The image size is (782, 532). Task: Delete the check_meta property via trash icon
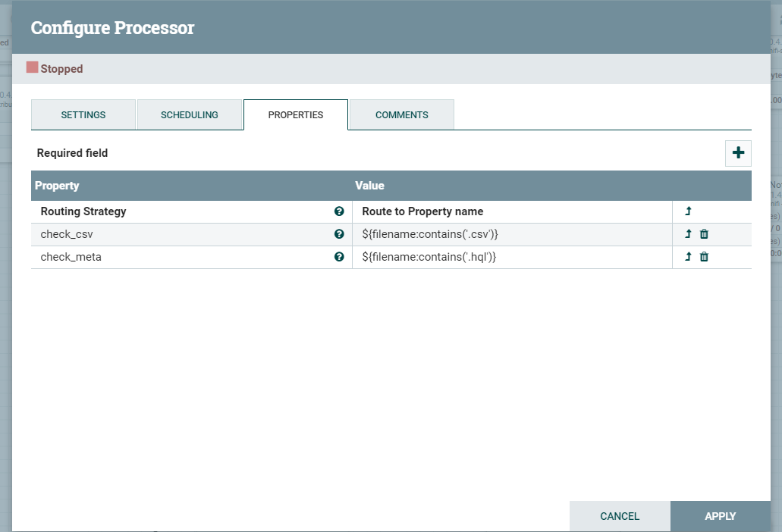pyautogui.click(x=704, y=257)
